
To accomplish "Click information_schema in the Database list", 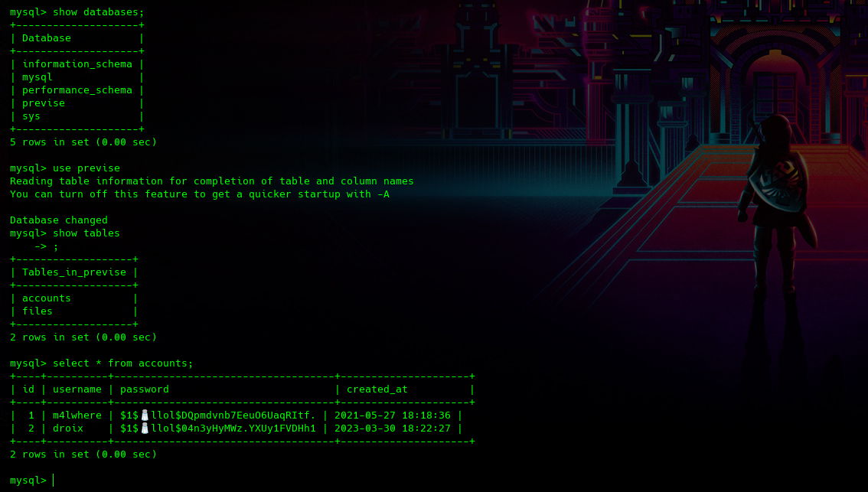I will click(x=77, y=64).
